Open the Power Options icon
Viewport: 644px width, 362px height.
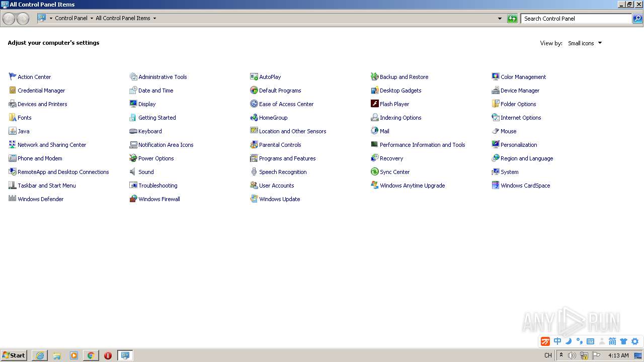pos(133,158)
